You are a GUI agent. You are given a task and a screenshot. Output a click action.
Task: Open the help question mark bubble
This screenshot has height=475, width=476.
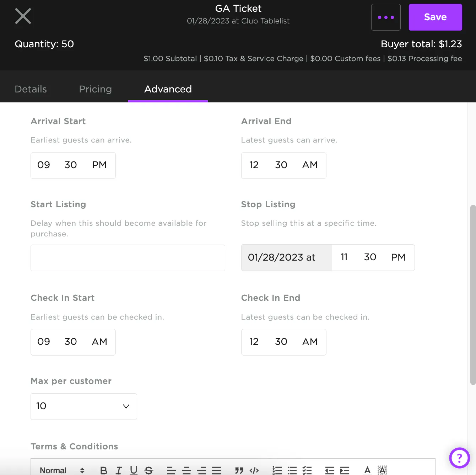tap(459, 458)
